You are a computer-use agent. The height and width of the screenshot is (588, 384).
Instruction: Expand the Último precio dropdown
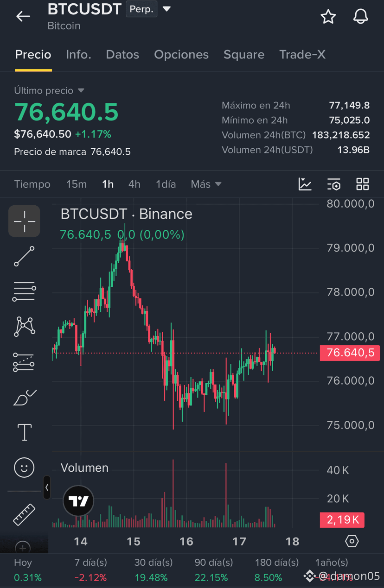coord(49,90)
